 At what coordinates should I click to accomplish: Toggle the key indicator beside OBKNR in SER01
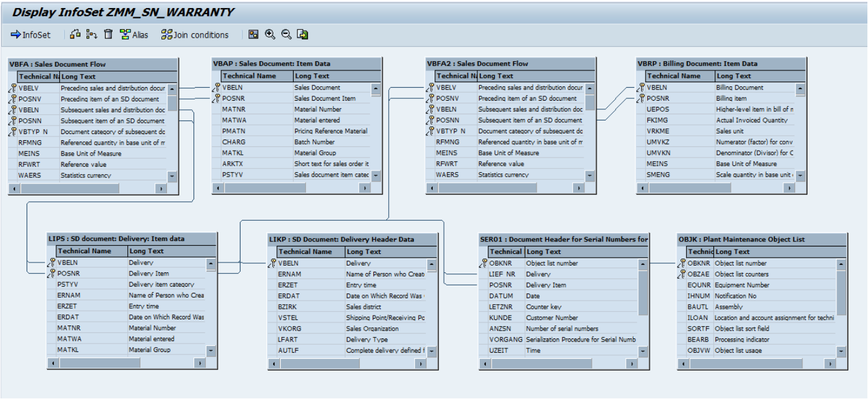(483, 262)
